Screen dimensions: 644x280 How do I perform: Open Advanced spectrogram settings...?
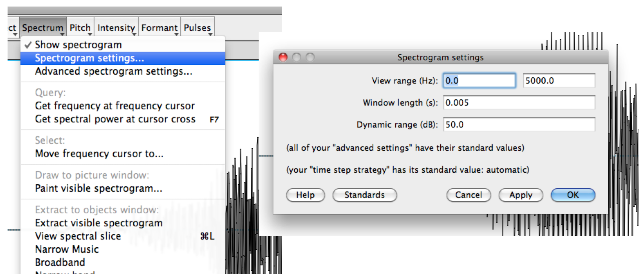123,71
